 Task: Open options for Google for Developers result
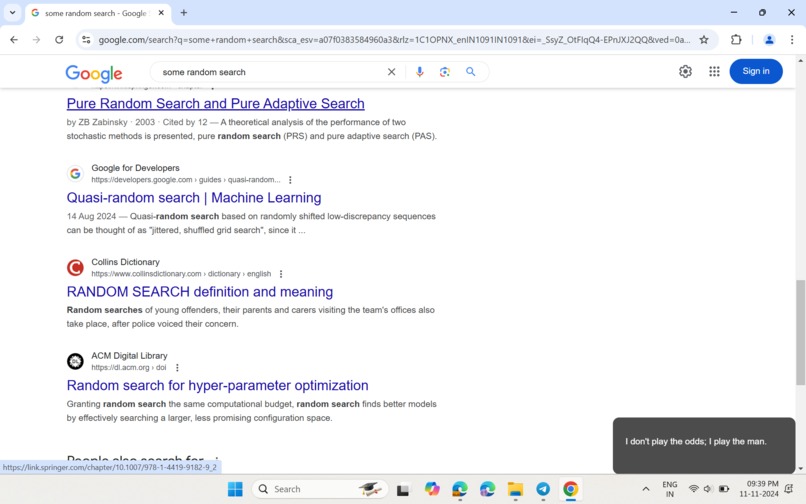point(290,180)
